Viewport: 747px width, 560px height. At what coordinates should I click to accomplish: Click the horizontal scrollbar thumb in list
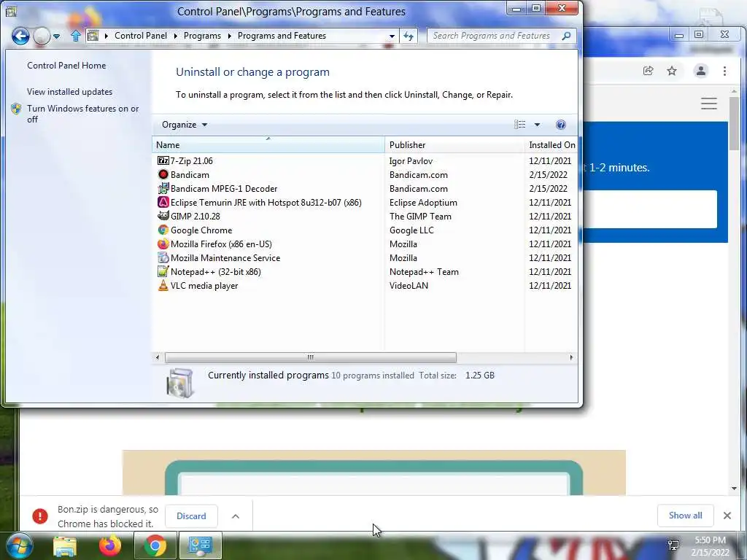[x=310, y=357]
